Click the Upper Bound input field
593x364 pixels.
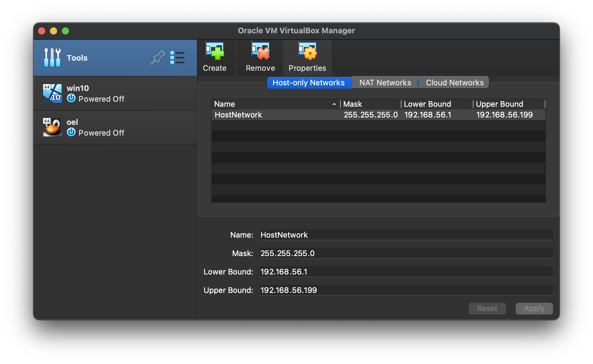point(406,290)
